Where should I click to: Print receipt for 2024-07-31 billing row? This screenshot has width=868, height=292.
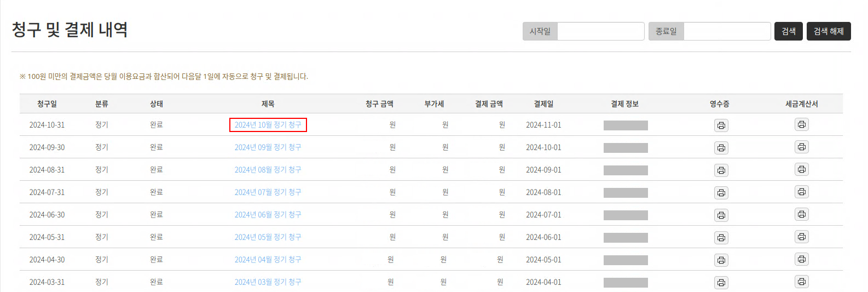pos(721,193)
